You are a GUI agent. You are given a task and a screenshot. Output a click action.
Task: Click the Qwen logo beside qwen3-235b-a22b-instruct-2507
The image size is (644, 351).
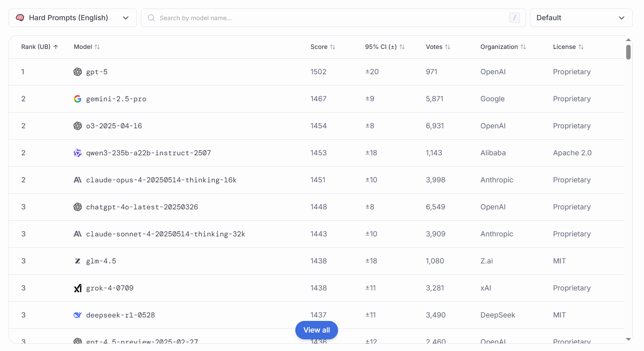(x=78, y=153)
